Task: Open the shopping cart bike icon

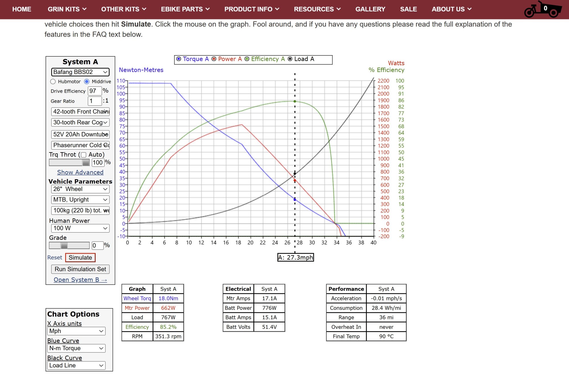Action: [x=543, y=9]
